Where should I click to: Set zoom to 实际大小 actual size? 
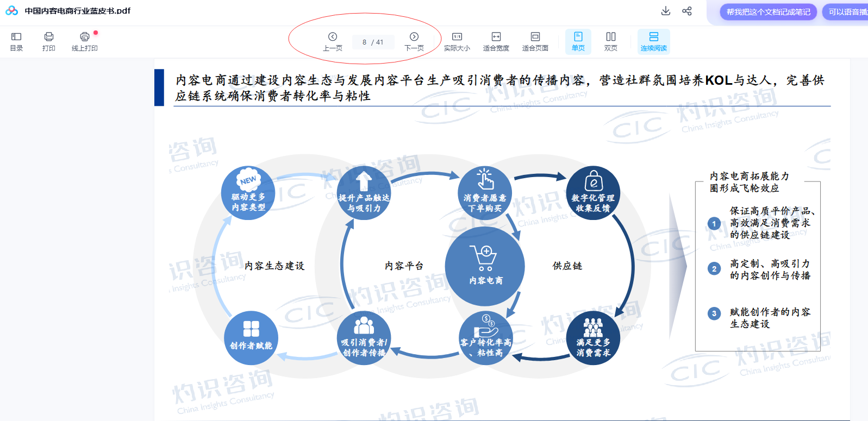tap(457, 41)
